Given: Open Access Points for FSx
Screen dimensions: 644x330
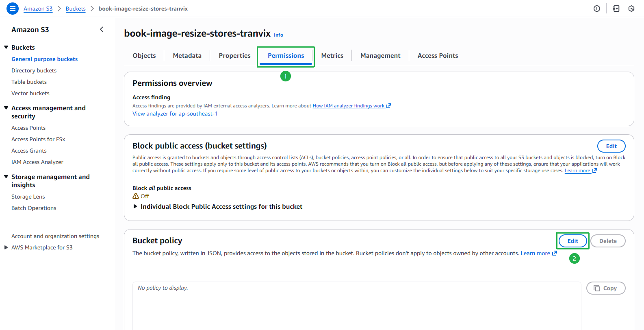Looking at the screenshot, I should click(x=38, y=139).
